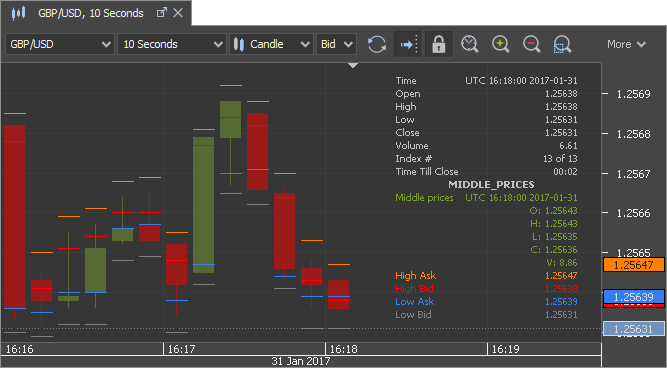
Task: Click the time zoom magnifier icon
Action: [x=470, y=44]
